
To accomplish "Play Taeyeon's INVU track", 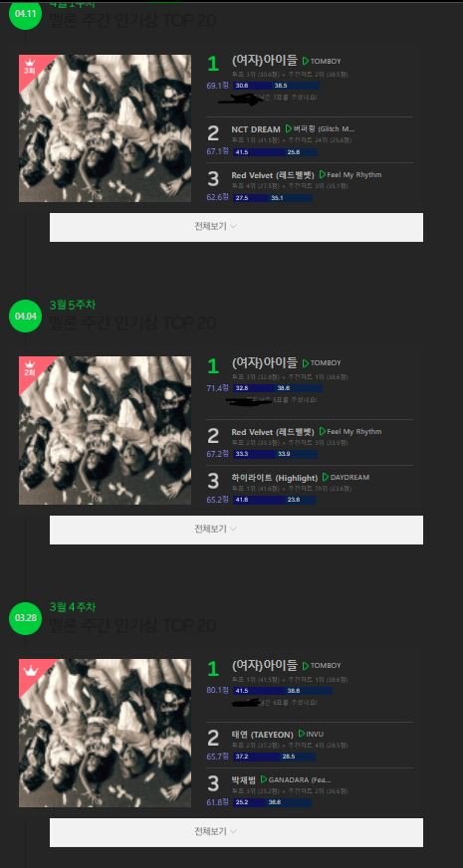I will tap(302, 734).
